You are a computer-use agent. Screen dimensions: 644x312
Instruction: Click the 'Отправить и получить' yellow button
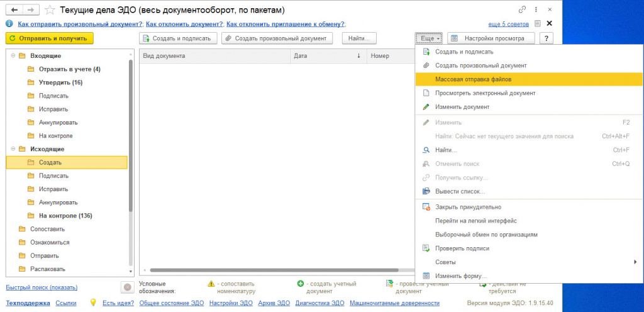point(50,38)
